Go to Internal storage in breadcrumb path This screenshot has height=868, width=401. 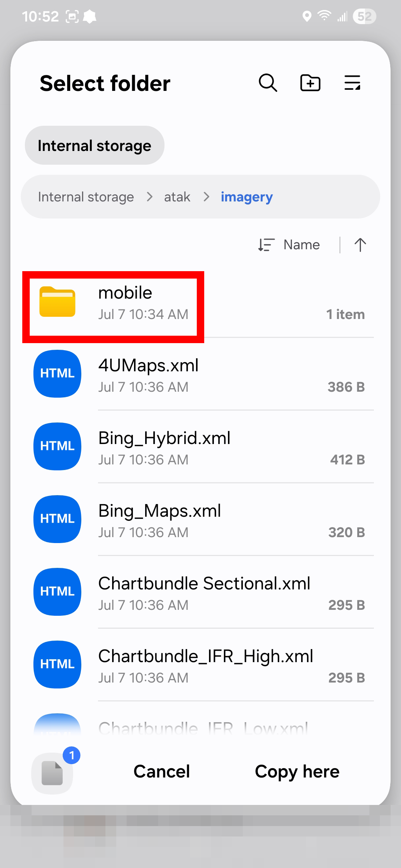[86, 197]
